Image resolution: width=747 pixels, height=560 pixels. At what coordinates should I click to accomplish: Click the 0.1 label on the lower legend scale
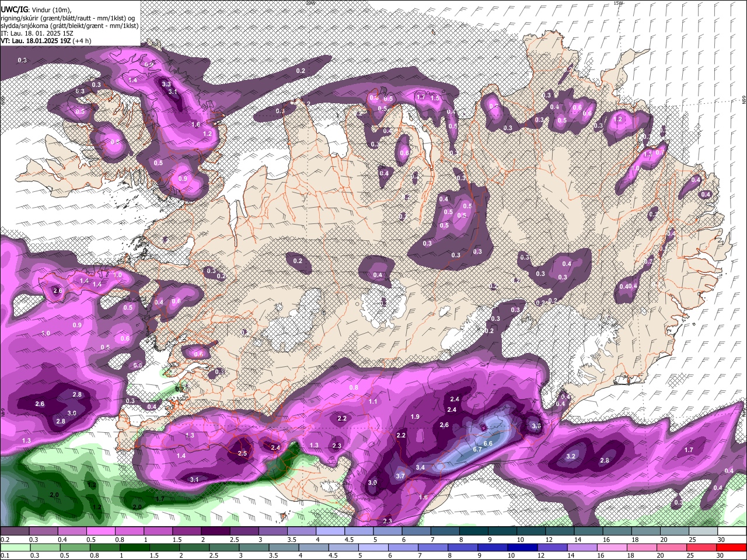pos(5,556)
